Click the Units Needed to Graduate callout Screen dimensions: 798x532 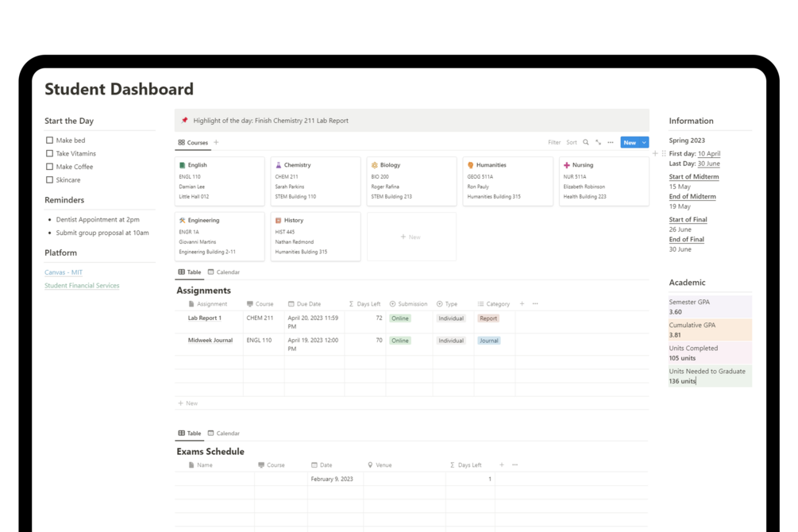[x=710, y=376]
